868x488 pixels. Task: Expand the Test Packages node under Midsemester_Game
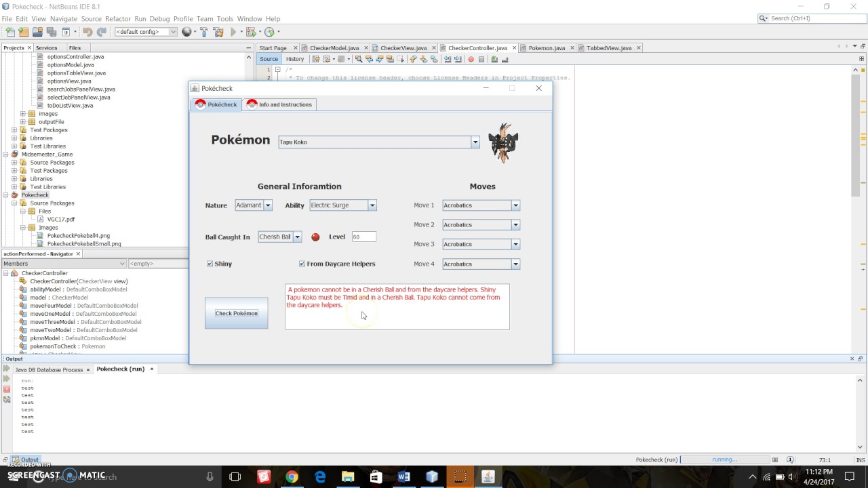click(14, 171)
